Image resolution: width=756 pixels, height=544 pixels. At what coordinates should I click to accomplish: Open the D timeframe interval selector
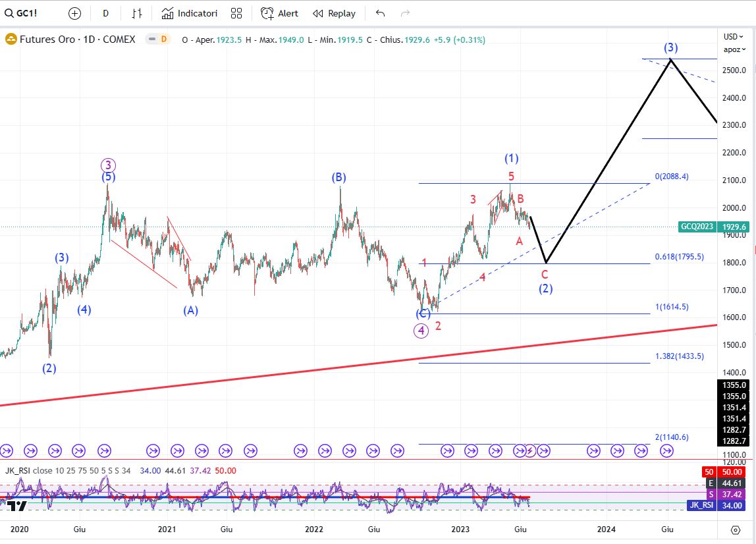(105, 13)
